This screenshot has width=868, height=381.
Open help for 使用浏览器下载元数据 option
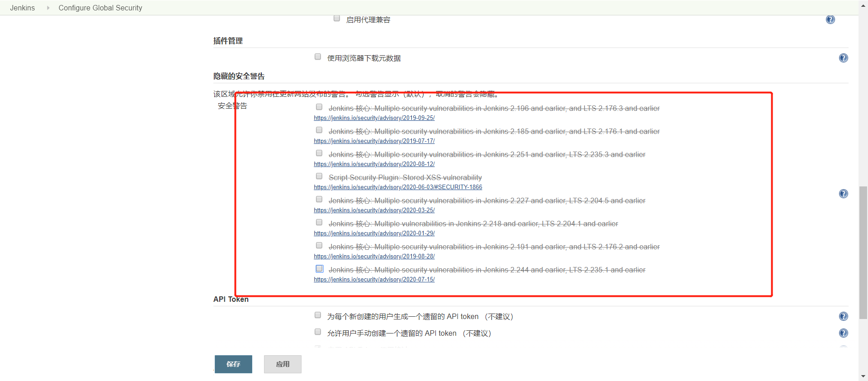tap(844, 58)
